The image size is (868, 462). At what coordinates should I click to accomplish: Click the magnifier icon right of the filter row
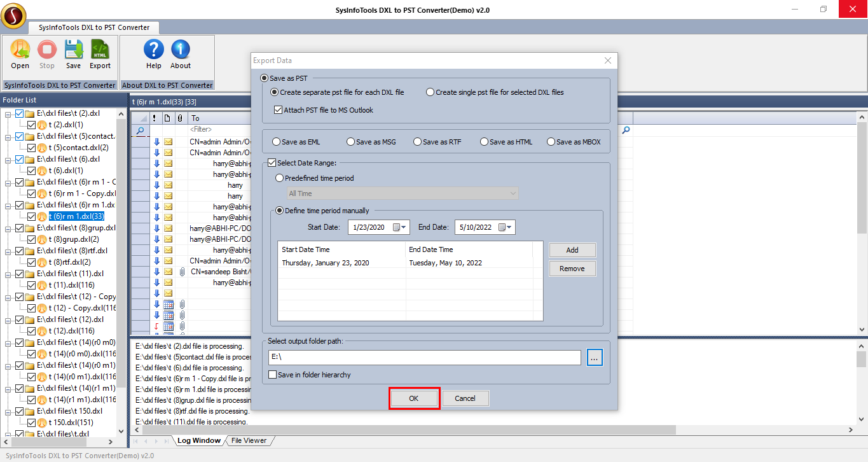click(x=626, y=130)
